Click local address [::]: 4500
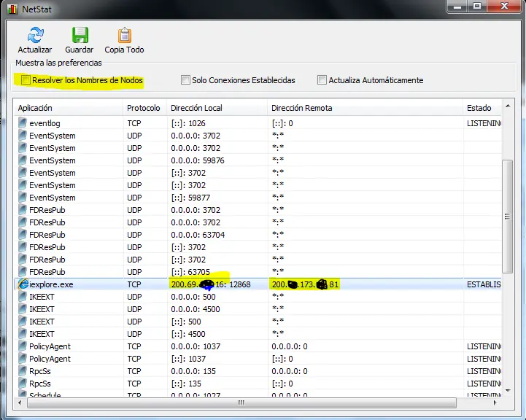Viewport: 526px width, 420px height. [x=188, y=334]
